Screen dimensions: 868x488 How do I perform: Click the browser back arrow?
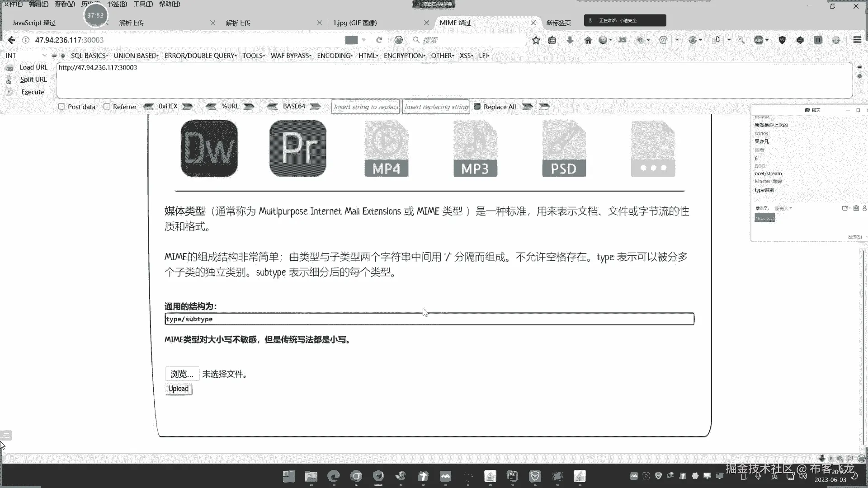(x=11, y=40)
